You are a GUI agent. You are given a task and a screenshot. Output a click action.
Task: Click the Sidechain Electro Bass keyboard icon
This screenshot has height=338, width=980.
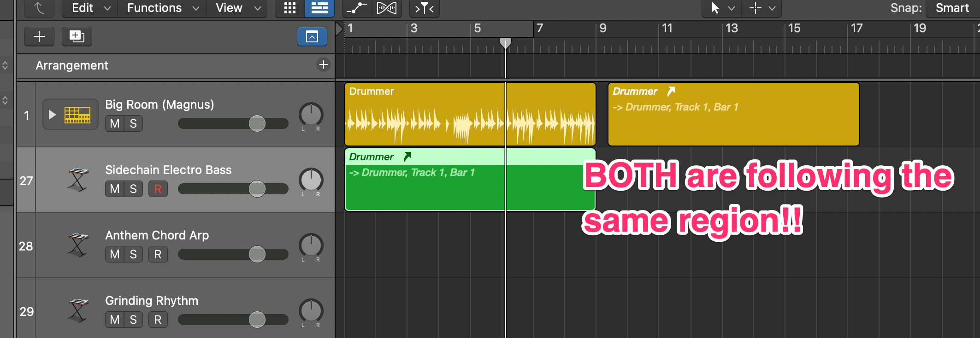[78, 180]
